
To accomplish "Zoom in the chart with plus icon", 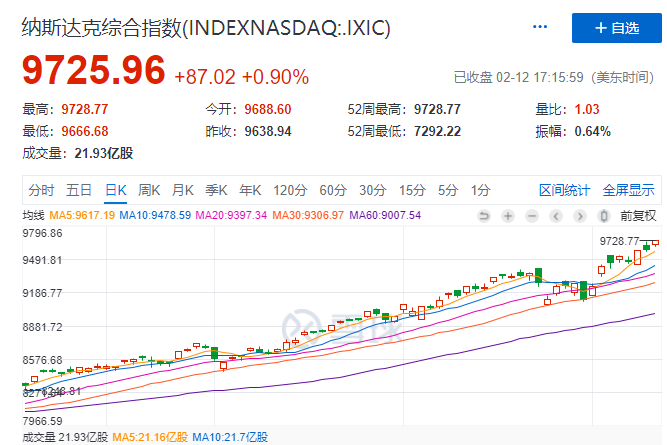I will point(508,216).
